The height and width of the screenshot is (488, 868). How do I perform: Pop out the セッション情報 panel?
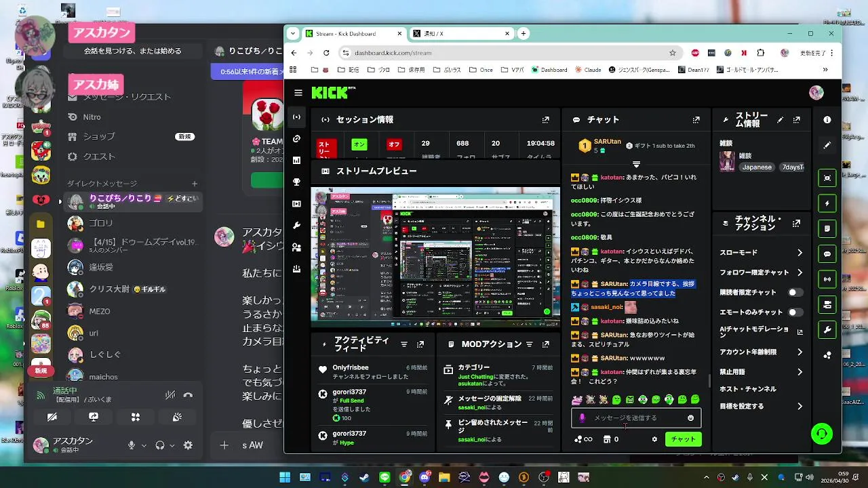545,120
